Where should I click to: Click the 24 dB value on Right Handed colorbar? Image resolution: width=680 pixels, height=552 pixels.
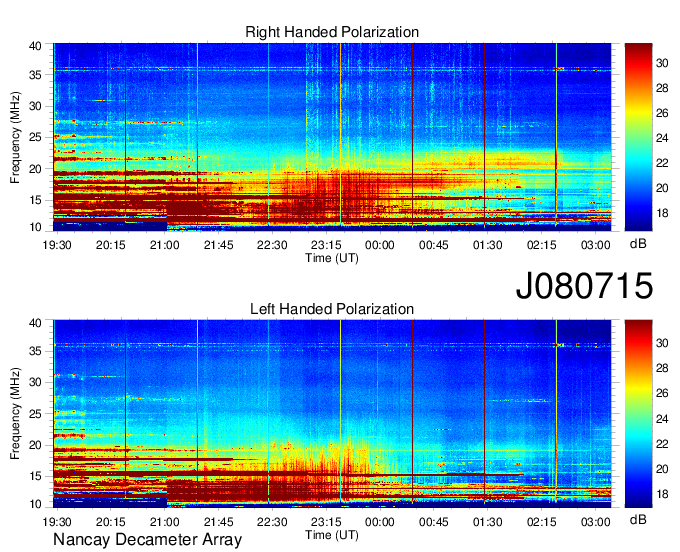[662, 138]
